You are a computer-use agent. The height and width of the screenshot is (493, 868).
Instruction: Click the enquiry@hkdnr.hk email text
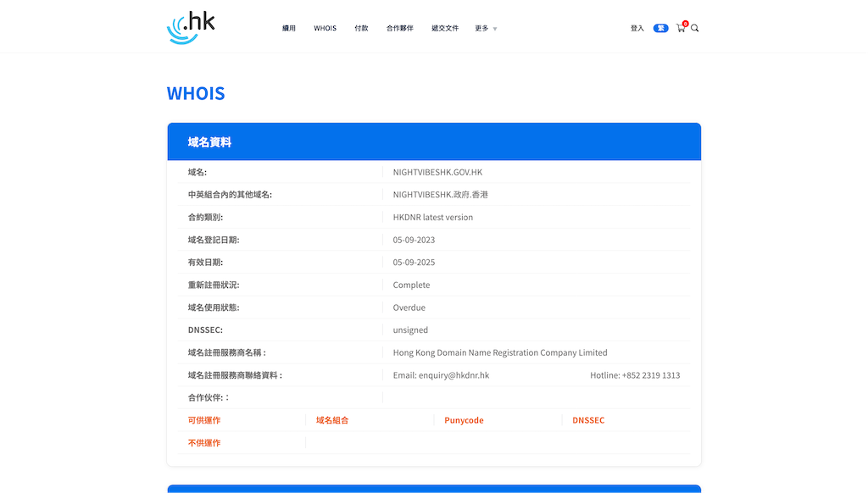tap(453, 375)
